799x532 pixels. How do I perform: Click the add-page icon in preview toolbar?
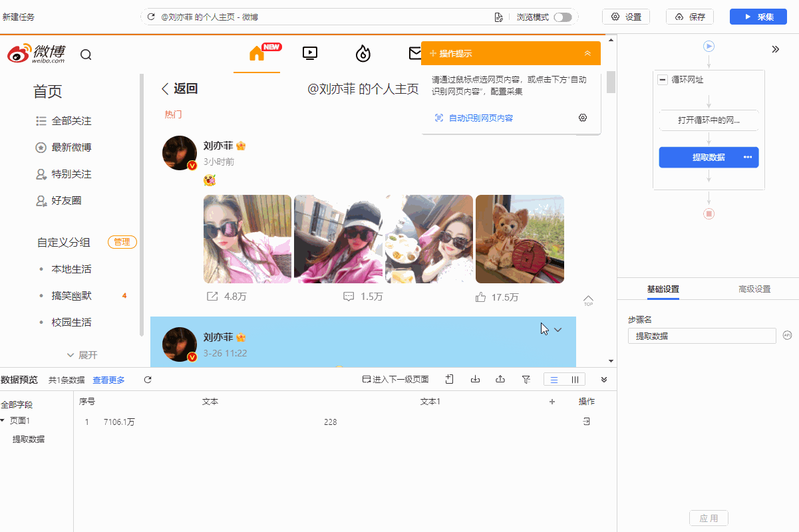pos(450,380)
